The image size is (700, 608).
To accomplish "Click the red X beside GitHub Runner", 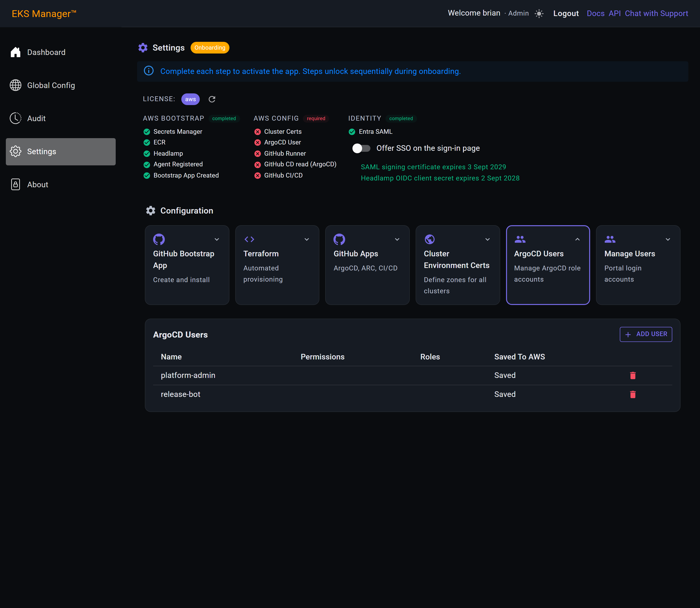I will point(258,154).
